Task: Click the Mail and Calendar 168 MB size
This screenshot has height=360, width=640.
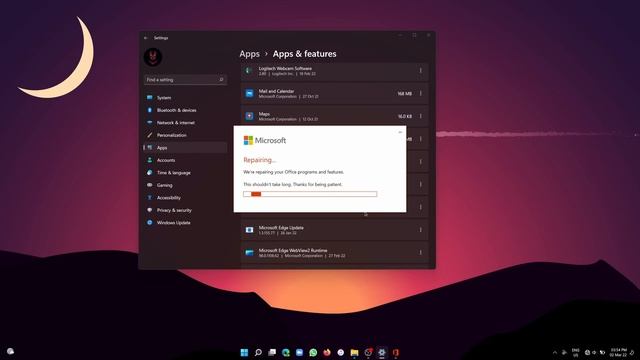Action: tap(404, 93)
